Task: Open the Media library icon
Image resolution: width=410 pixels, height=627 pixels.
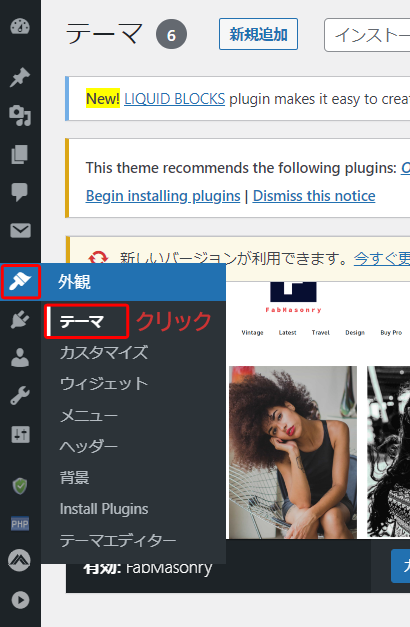Action: click(20, 116)
